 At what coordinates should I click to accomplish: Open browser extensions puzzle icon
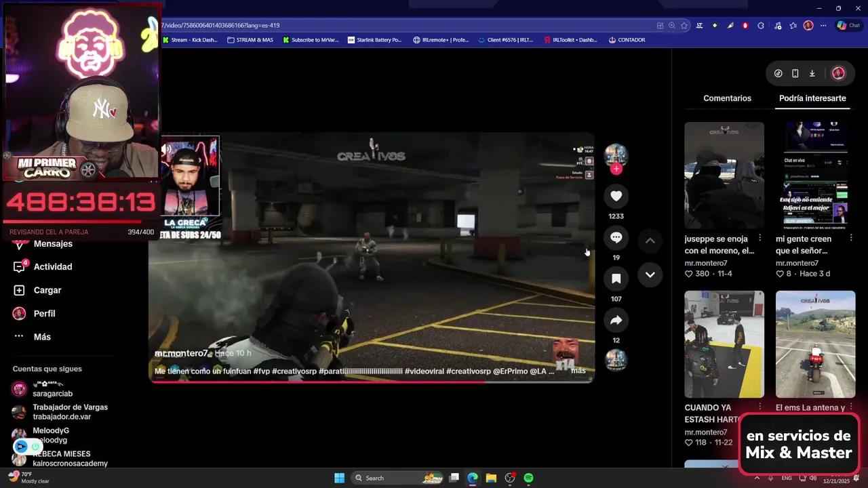761,26
